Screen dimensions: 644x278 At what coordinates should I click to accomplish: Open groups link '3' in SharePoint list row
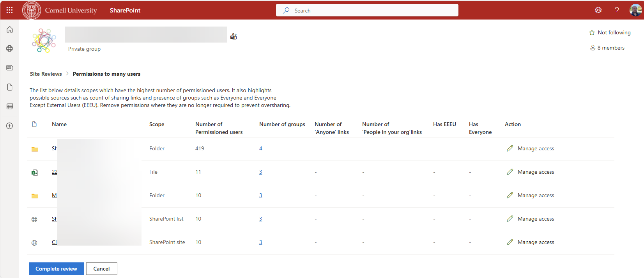261,219
